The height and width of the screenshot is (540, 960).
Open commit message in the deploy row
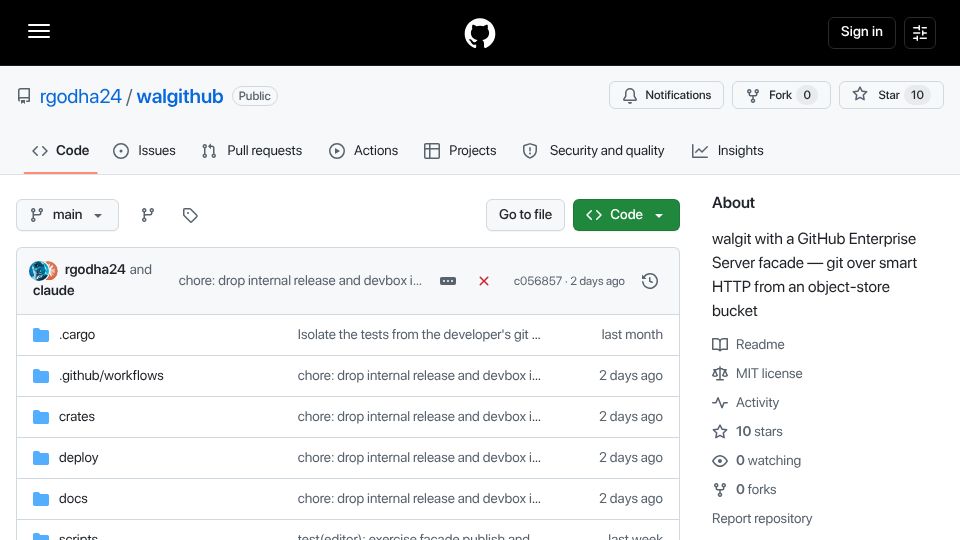coord(419,458)
